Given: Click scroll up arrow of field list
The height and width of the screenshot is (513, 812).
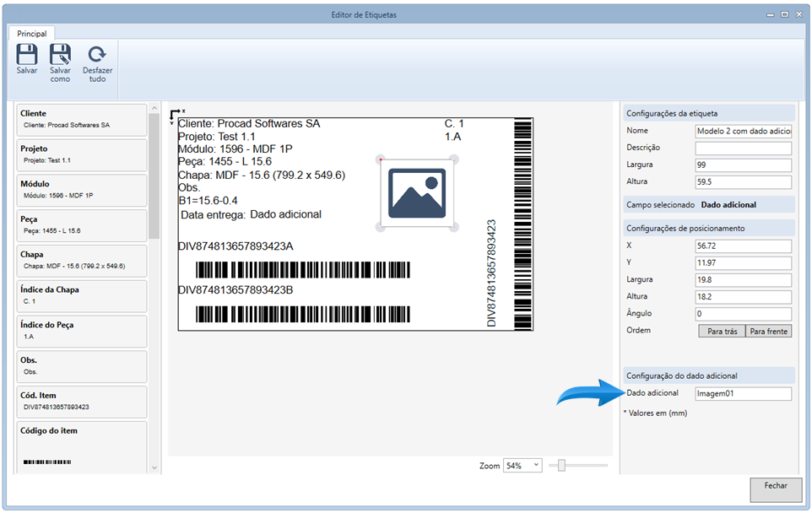Looking at the screenshot, I should click(x=154, y=108).
